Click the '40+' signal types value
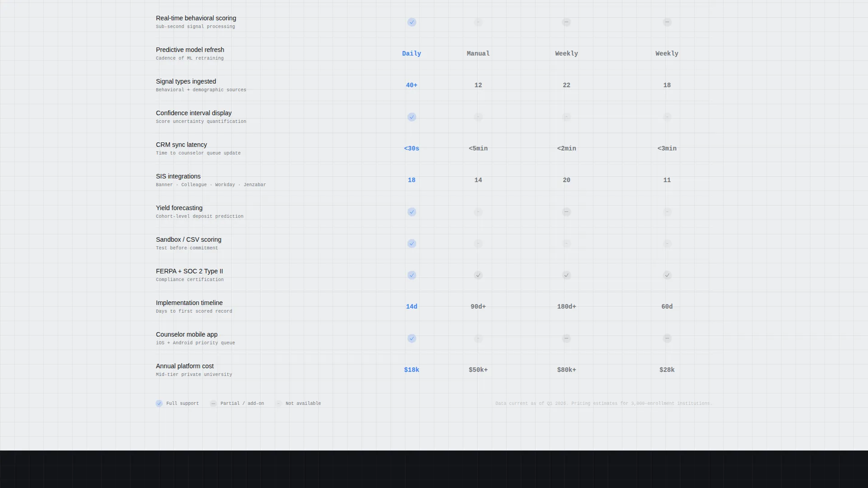 [411, 85]
